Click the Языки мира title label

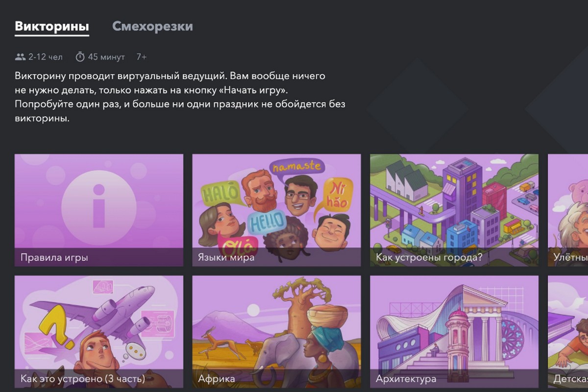226,257
